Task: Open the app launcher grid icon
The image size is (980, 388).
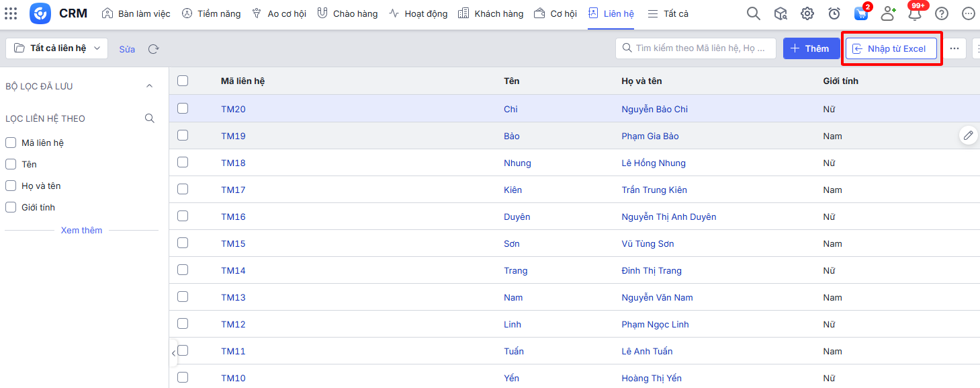Action: point(11,13)
